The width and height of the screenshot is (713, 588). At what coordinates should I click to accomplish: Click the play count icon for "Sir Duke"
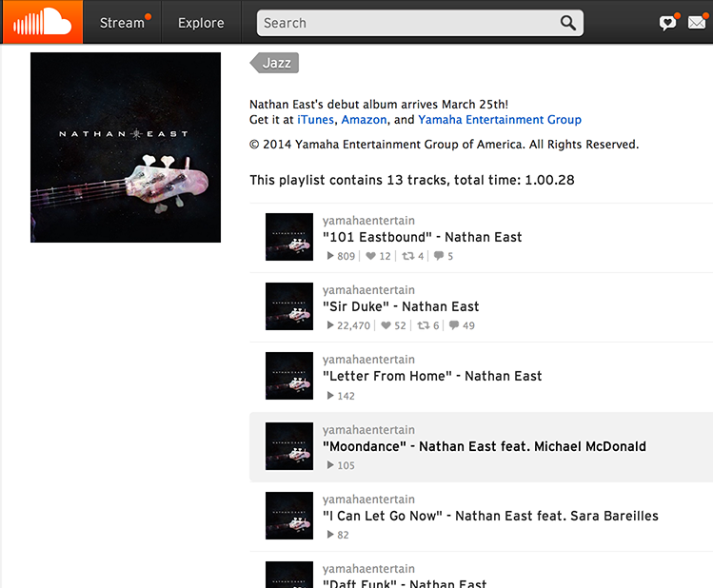point(330,325)
